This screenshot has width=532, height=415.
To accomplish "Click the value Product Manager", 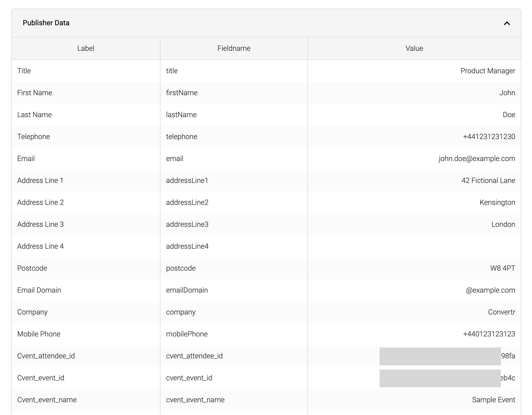I will (488, 71).
